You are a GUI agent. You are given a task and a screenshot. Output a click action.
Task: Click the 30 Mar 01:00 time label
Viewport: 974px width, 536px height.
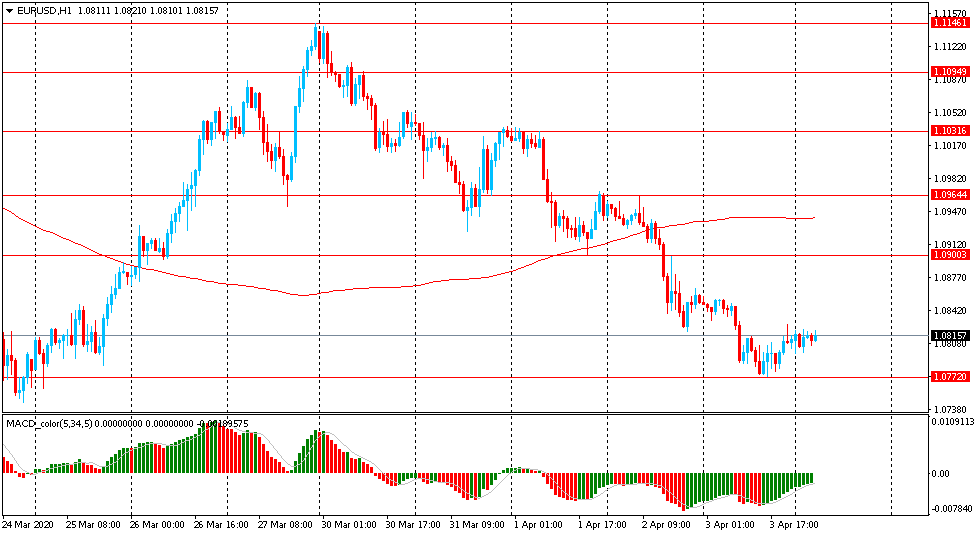[349, 524]
